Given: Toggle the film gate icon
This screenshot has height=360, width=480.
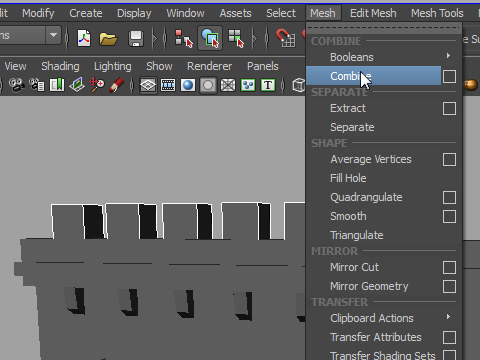Looking at the screenshot, I should click(168, 85).
